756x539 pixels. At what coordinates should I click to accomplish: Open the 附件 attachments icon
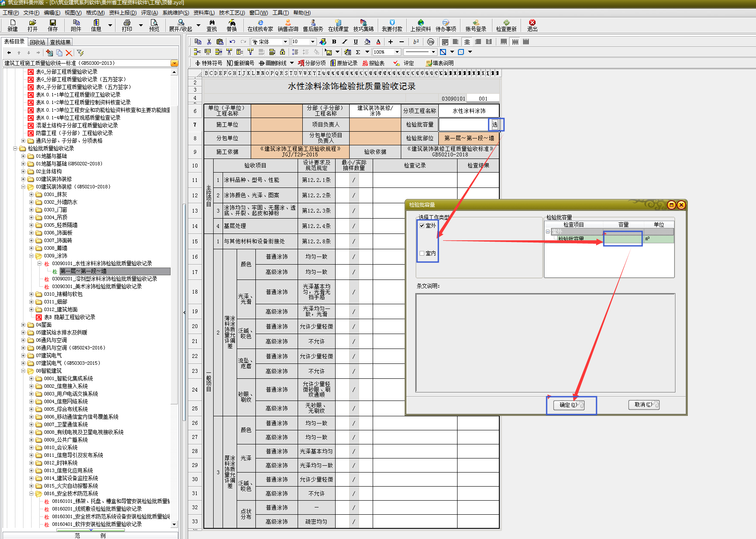(76, 25)
